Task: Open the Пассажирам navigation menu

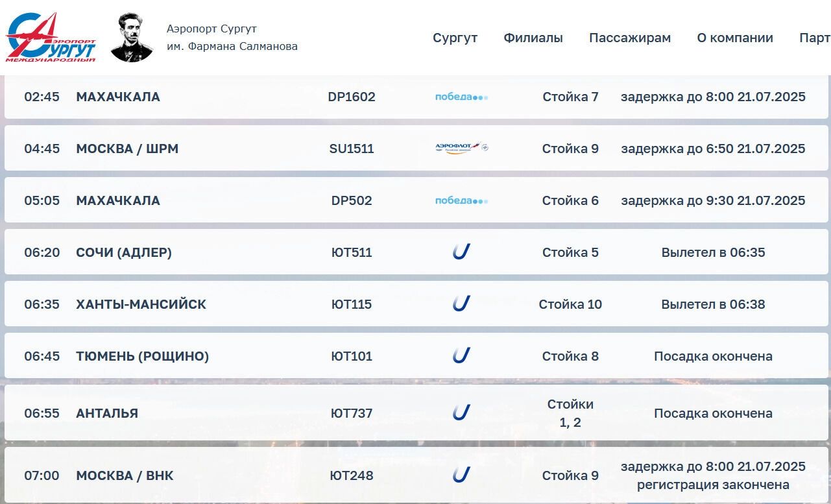Action: [630, 38]
